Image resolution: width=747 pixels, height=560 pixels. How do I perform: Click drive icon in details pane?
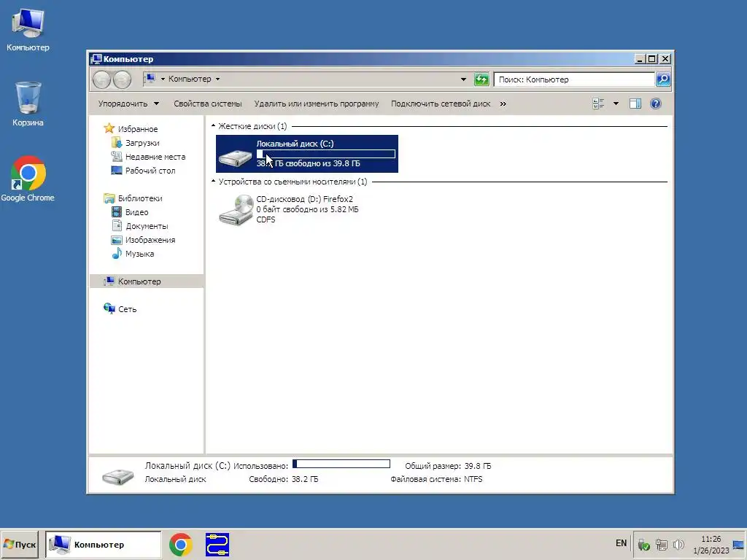117,476
